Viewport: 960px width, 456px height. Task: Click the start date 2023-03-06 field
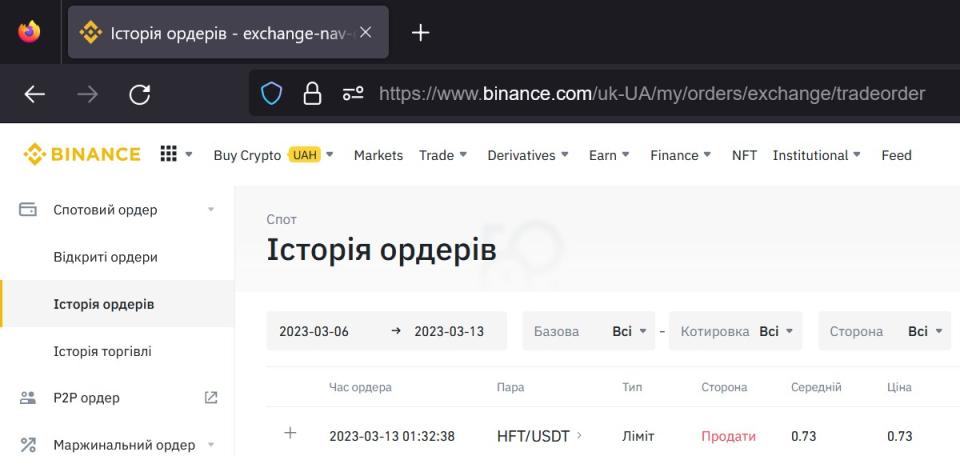click(x=314, y=331)
